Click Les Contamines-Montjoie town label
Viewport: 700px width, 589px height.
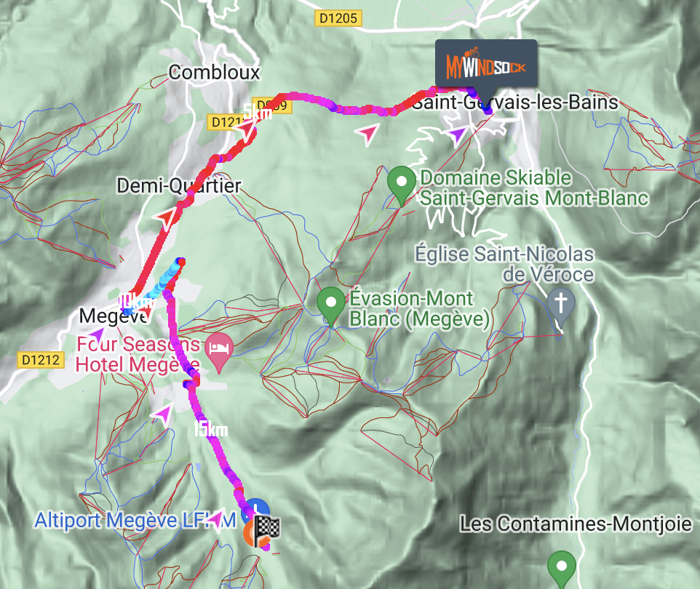click(576, 524)
